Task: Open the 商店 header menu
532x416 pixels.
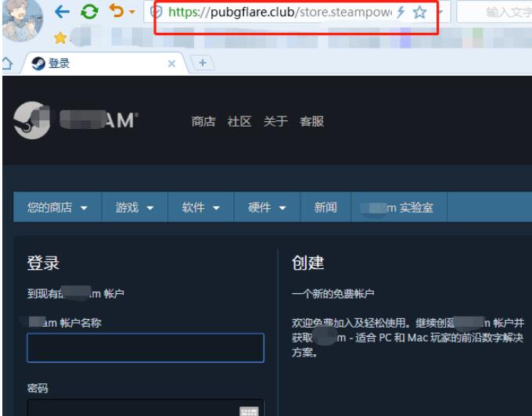Action: (x=203, y=121)
